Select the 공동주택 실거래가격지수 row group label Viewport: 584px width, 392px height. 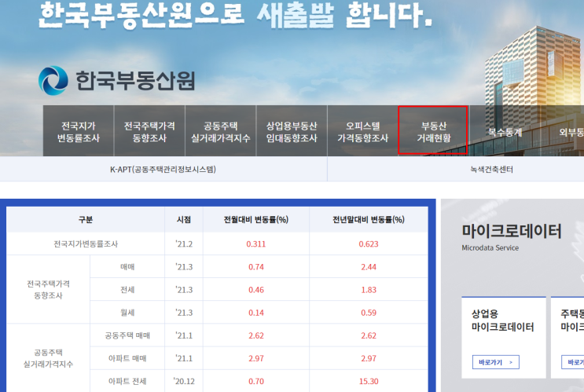tap(48, 358)
